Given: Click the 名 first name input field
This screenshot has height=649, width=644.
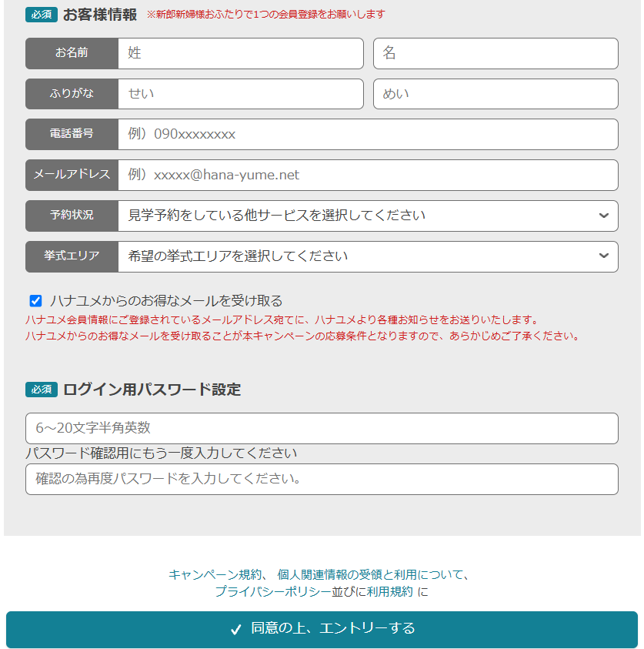Looking at the screenshot, I should coord(496,53).
